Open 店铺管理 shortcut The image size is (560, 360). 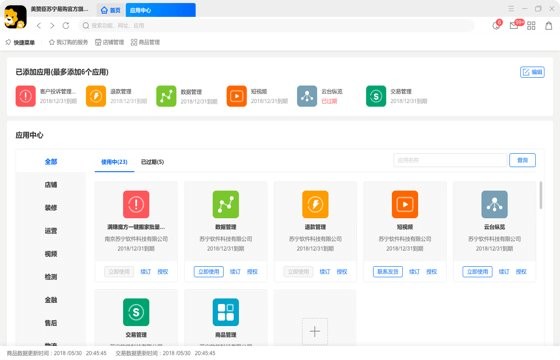pyautogui.click(x=109, y=42)
